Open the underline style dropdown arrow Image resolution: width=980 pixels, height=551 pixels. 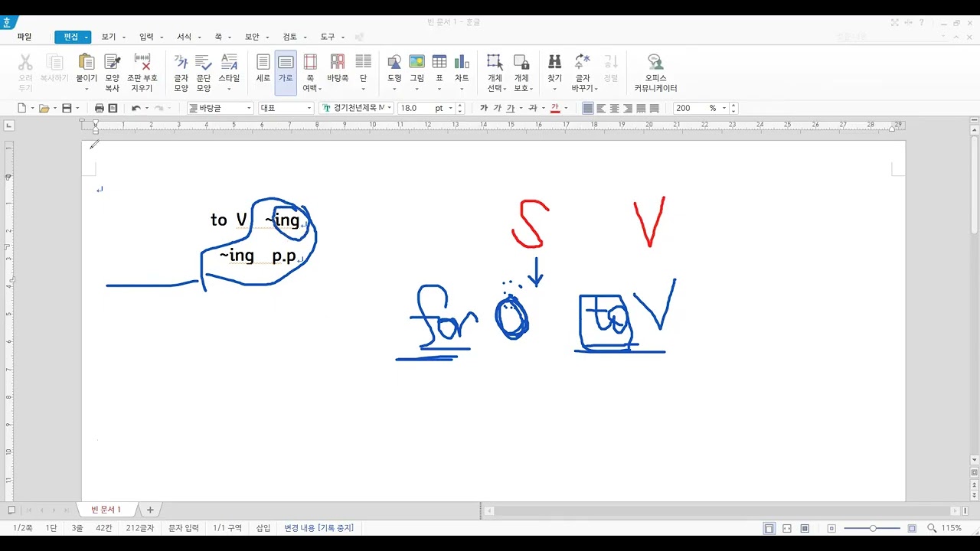521,108
